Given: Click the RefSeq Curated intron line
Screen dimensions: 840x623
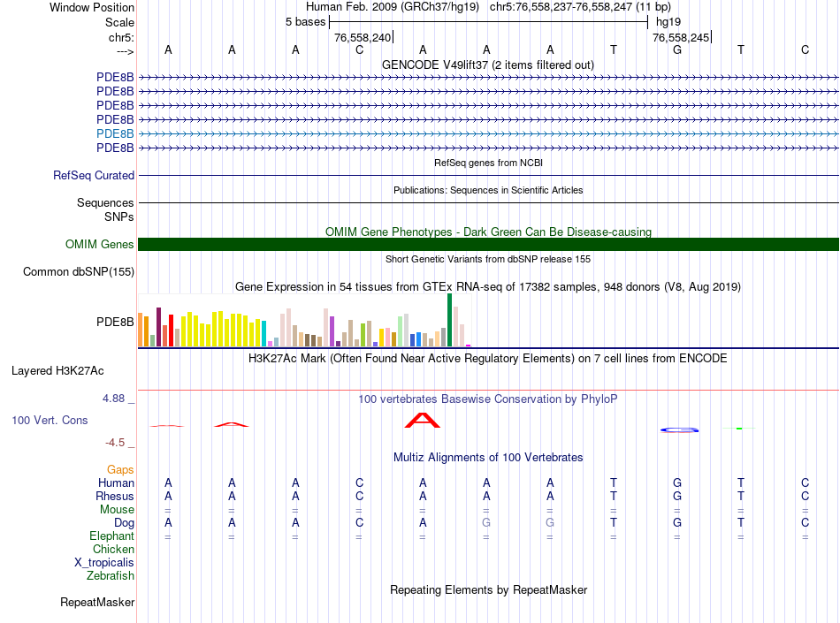Looking at the screenshot, I should (x=488, y=176).
